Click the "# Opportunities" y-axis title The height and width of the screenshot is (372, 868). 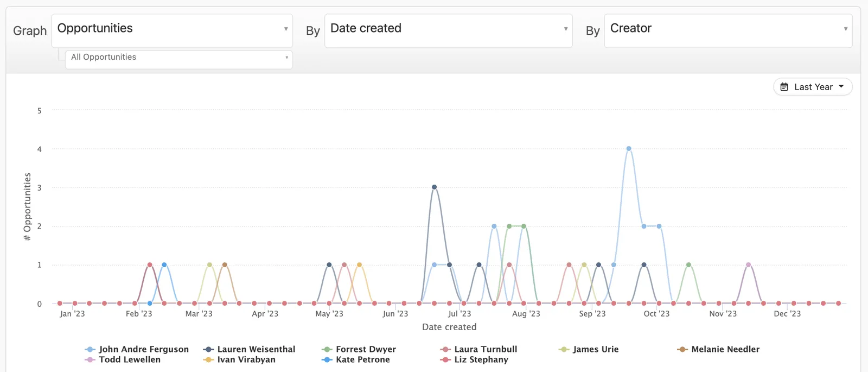coord(27,207)
